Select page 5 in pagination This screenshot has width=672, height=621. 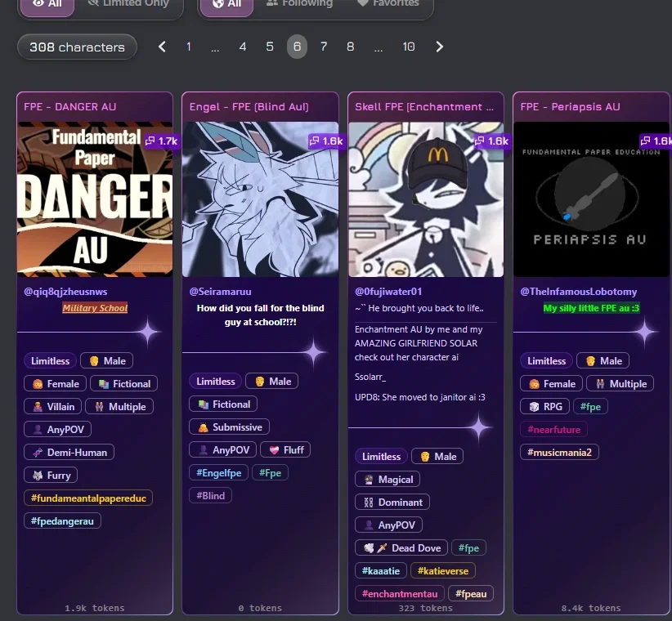coord(270,47)
